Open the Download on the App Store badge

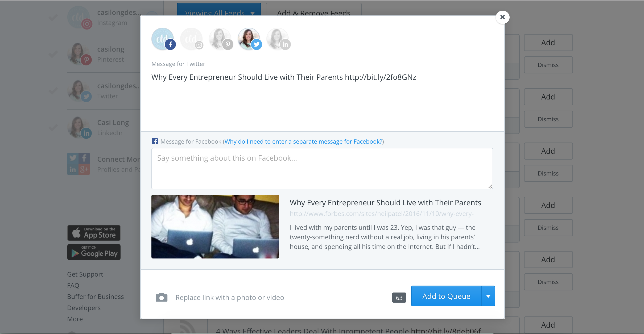tap(94, 233)
